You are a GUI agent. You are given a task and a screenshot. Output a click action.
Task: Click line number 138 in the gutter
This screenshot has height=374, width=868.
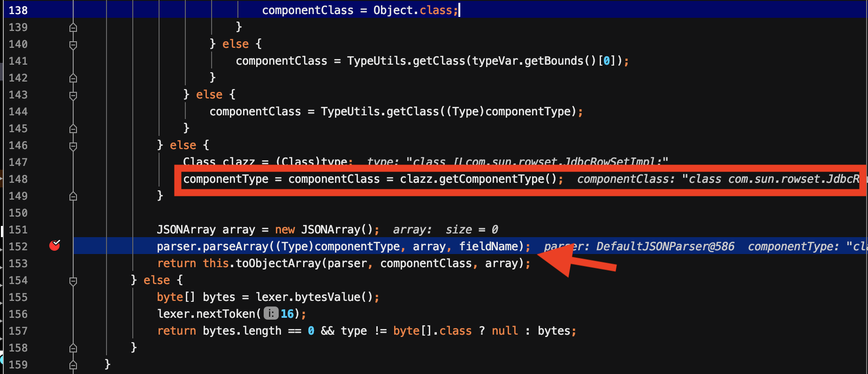[x=18, y=10]
